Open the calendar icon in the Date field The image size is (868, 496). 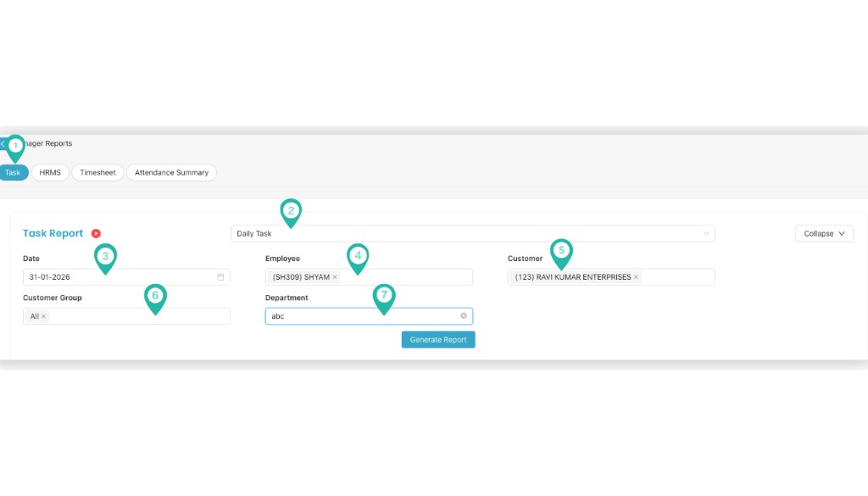click(x=221, y=276)
